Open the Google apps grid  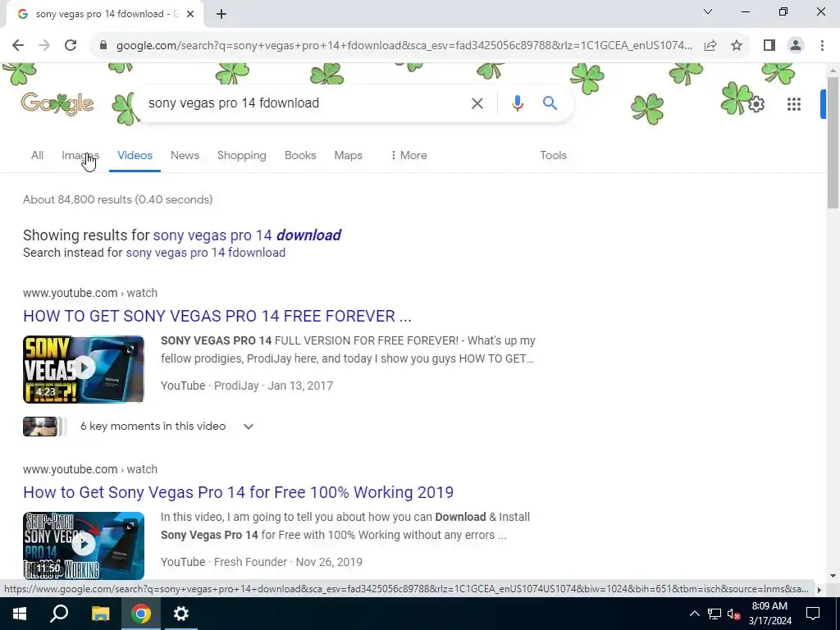(x=794, y=104)
